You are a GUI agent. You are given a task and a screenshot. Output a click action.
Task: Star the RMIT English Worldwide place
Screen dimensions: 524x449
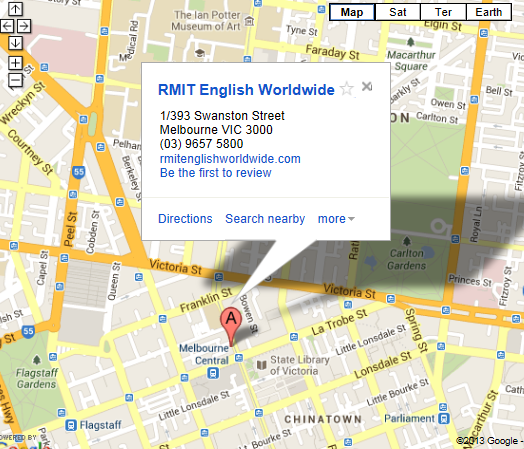pos(347,89)
